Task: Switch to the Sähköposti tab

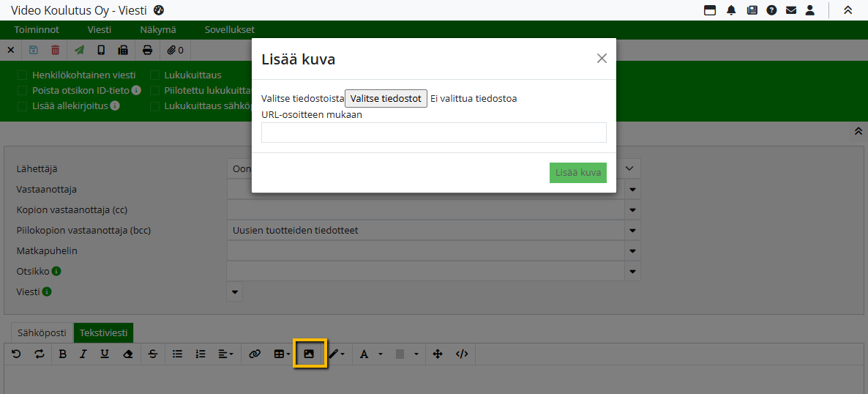Action: (x=42, y=332)
